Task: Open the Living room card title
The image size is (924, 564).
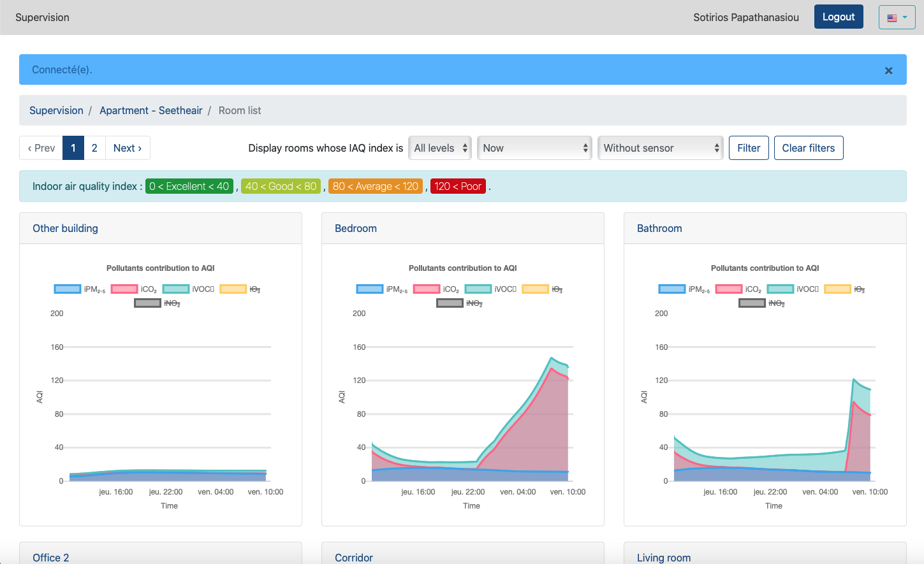Action: (x=663, y=558)
